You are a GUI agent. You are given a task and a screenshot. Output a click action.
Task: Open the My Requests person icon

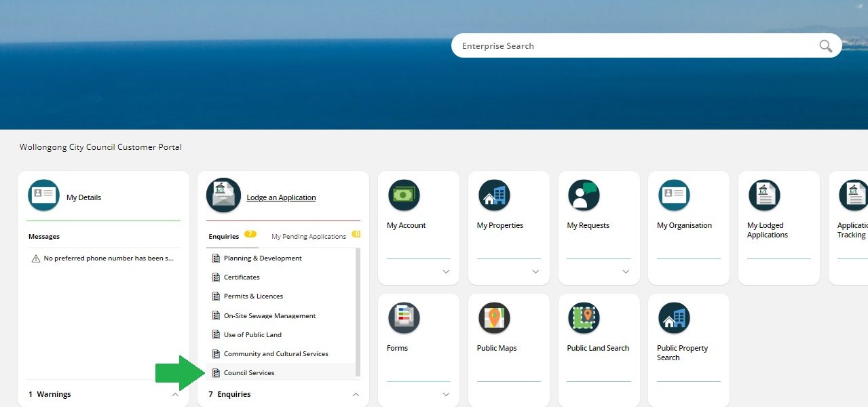click(x=584, y=195)
